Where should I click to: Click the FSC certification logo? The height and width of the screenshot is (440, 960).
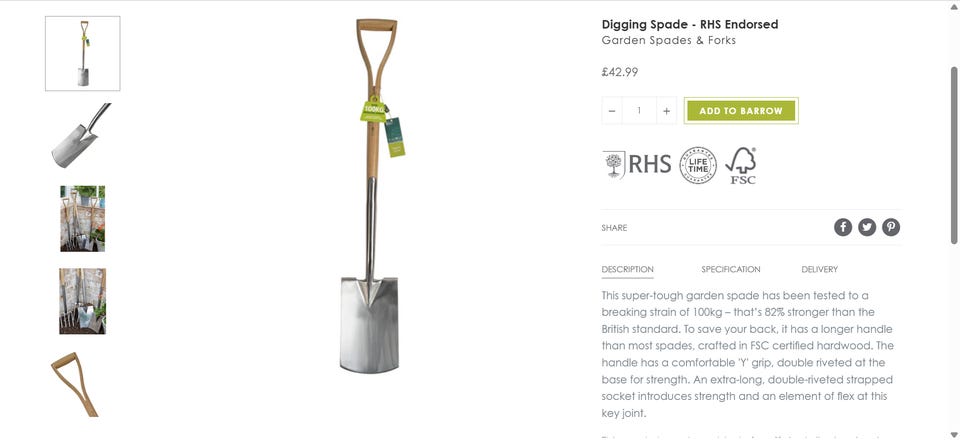741,165
